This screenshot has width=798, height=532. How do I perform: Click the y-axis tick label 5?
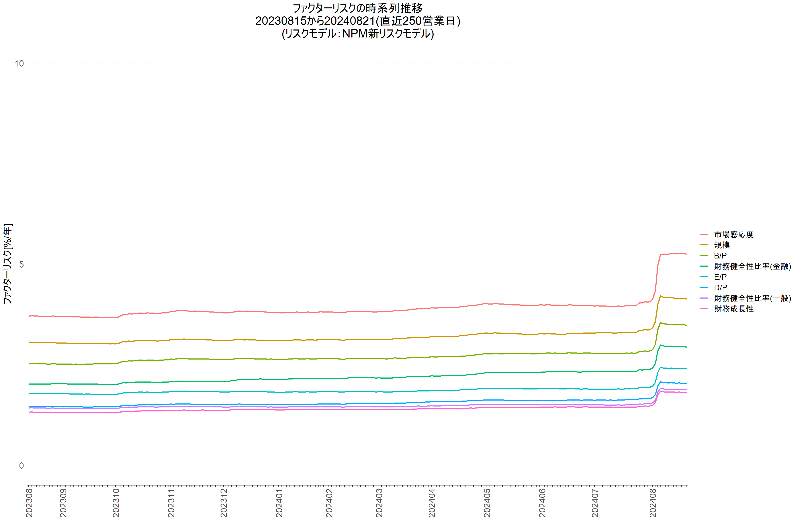(21, 264)
